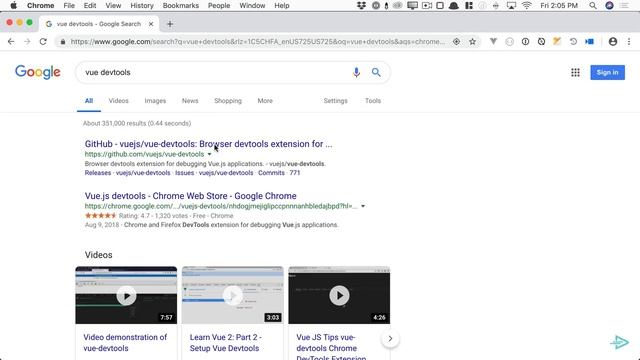This screenshot has width=640, height=360.
Task: Open Spotlight search in the macOS menu bar
Action: pos(593,6)
